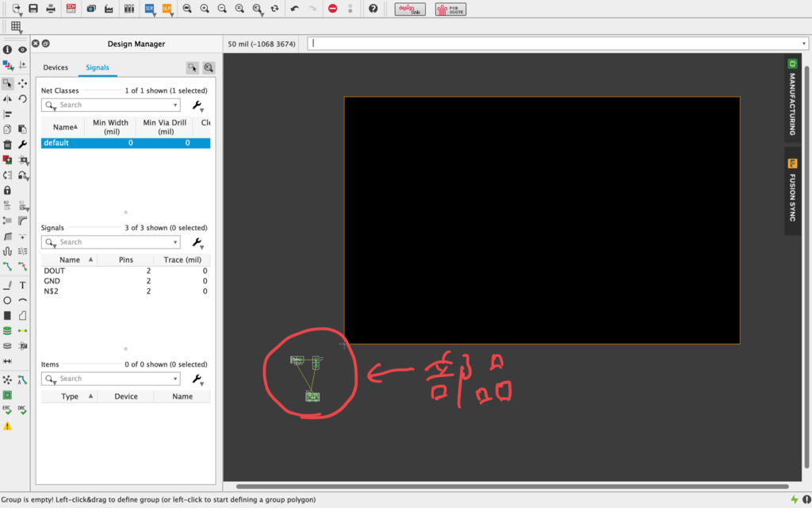Select the Arc drawing tool
Screen dimensions: 812x508
pyautogui.click(x=22, y=300)
